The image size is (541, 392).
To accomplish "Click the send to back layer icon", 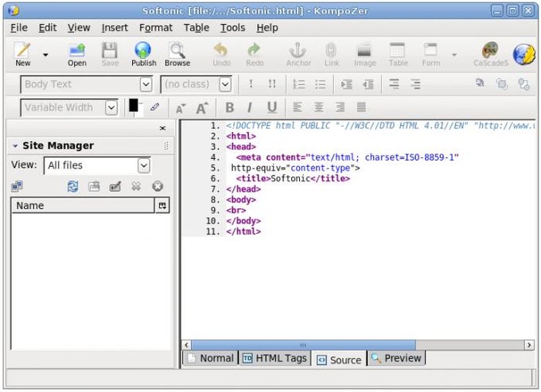I will (x=502, y=83).
